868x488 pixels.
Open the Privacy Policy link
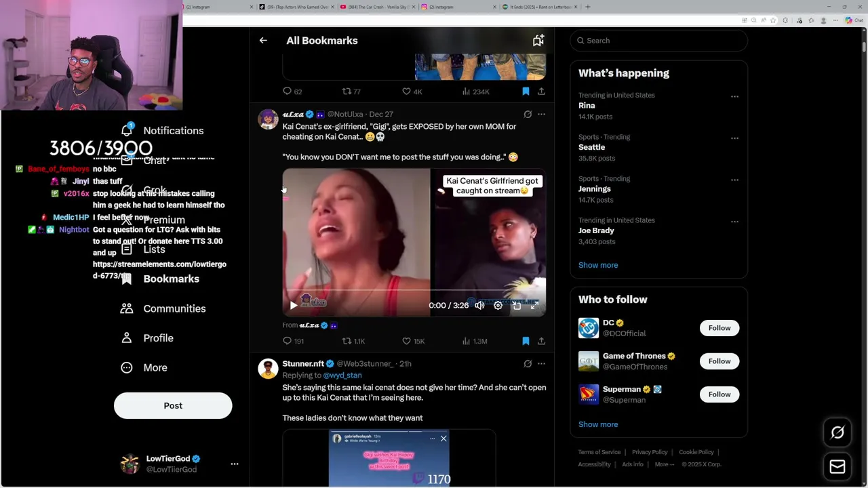pos(650,452)
